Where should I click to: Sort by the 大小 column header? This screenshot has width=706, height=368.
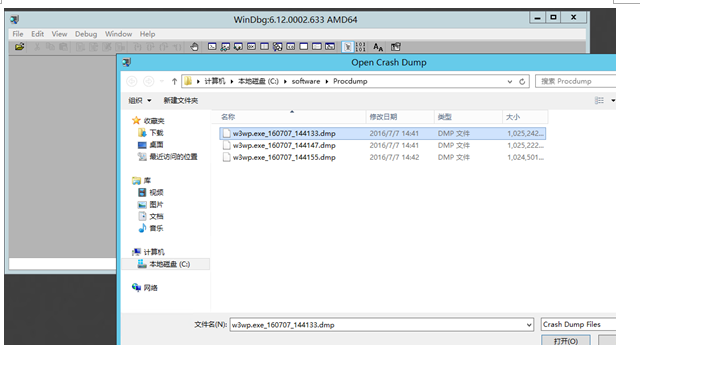point(525,117)
